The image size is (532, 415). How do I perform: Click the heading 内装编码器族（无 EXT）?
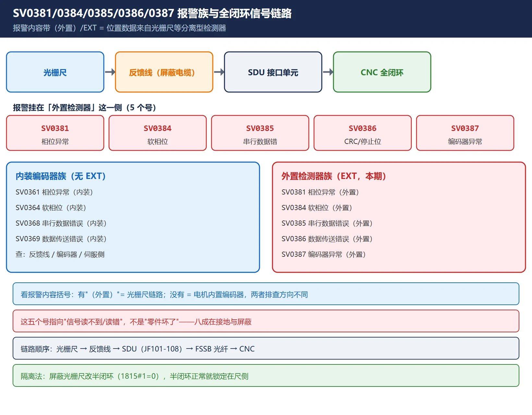coord(61,176)
